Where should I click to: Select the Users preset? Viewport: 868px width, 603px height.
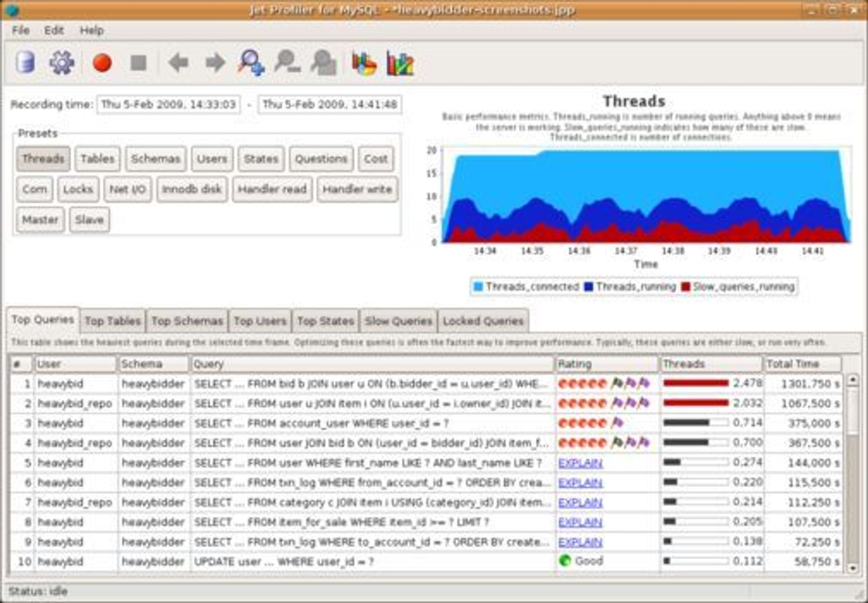coord(212,159)
